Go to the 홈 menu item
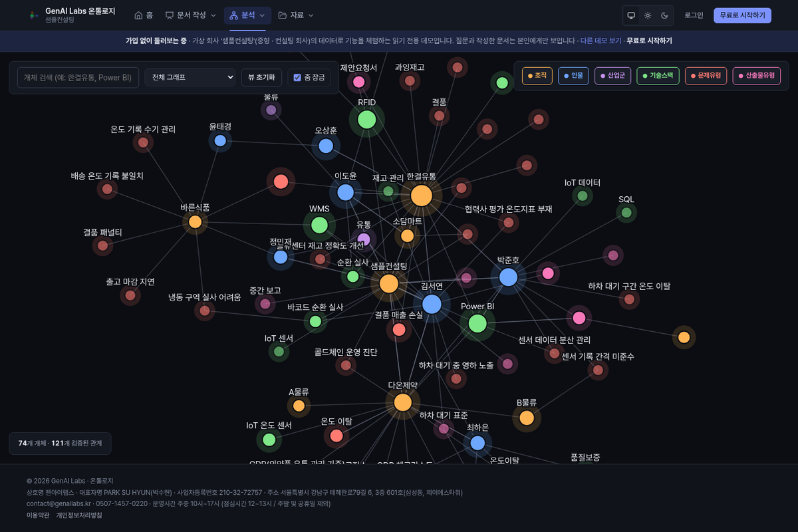Viewport: 798px width, 532px height. 144,15
